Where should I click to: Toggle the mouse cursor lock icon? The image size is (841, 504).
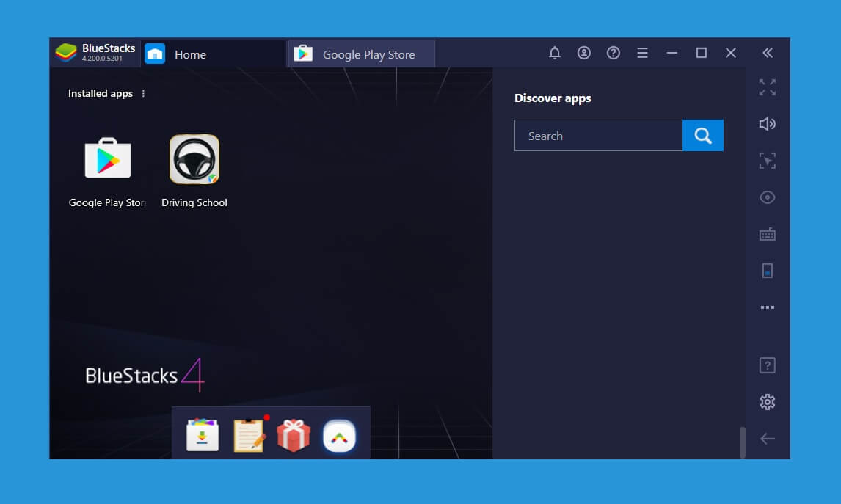(768, 161)
